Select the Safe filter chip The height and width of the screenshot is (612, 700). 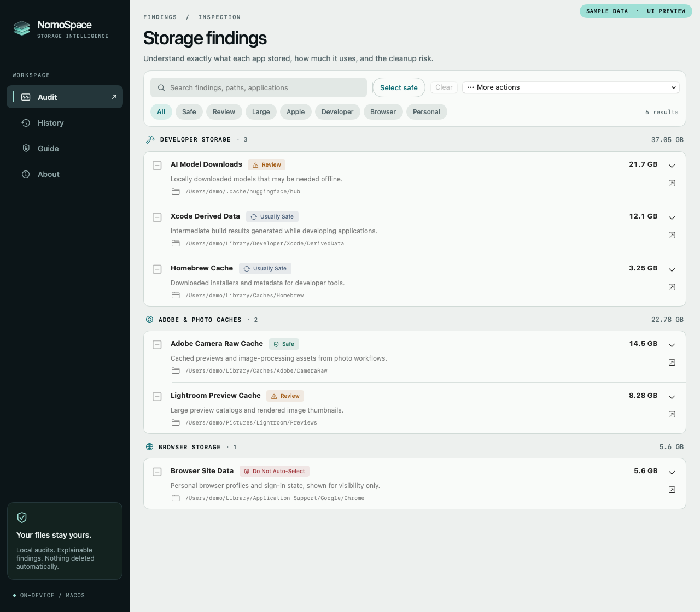(x=189, y=112)
